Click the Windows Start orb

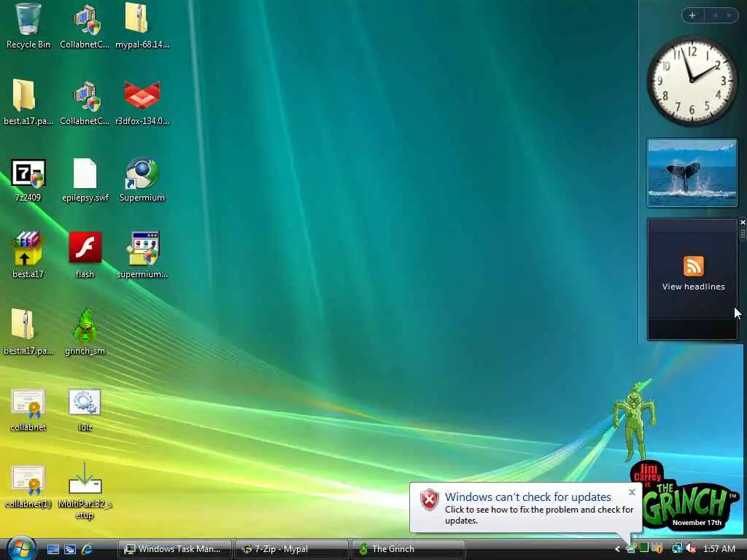[x=21, y=548]
